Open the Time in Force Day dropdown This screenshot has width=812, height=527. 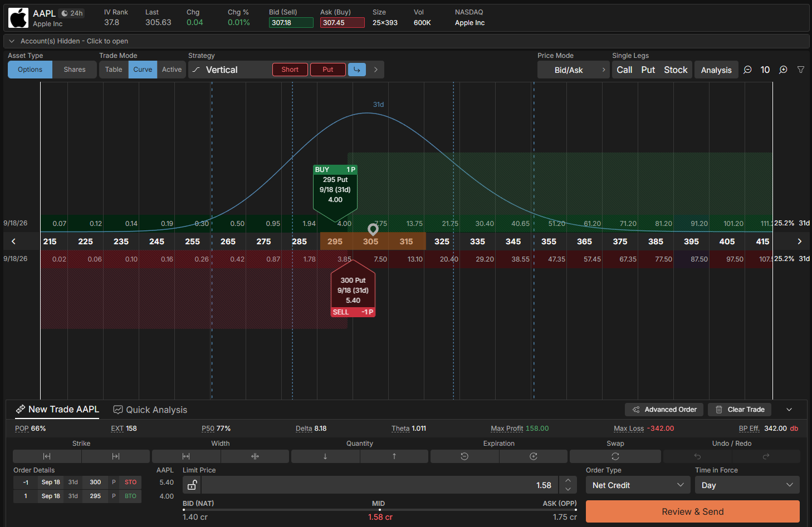tap(747, 485)
